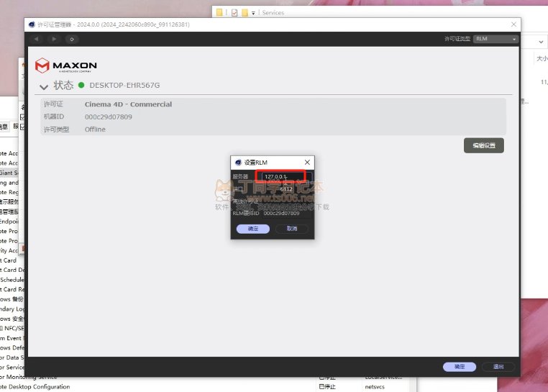The width and height of the screenshot is (548, 392).
Task: Select the Cinema 4D - Commercial license text
Action: tap(128, 104)
